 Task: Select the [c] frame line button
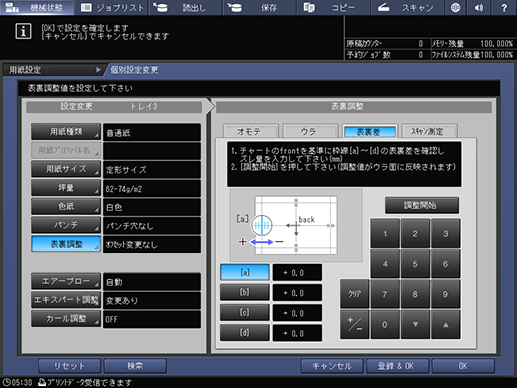pyautogui.click(x=245, y=313)
